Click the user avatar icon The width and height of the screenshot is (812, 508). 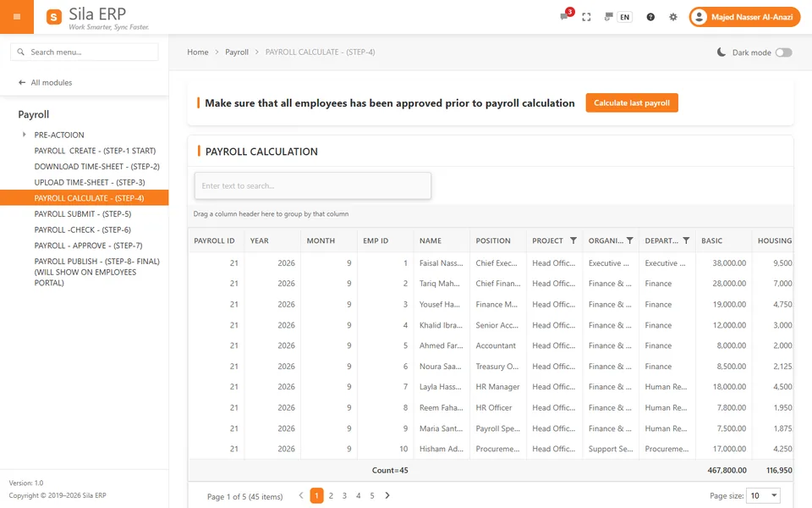pos(699,17)
